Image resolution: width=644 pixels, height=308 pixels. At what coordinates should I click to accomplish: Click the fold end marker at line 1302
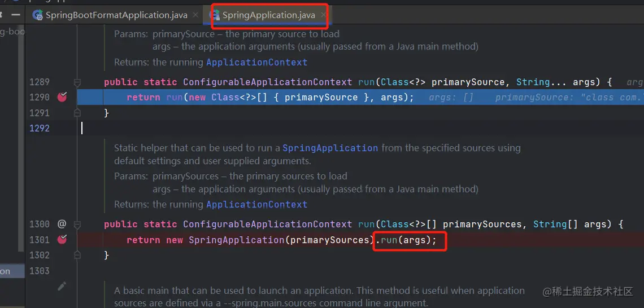tap(77, 255)
